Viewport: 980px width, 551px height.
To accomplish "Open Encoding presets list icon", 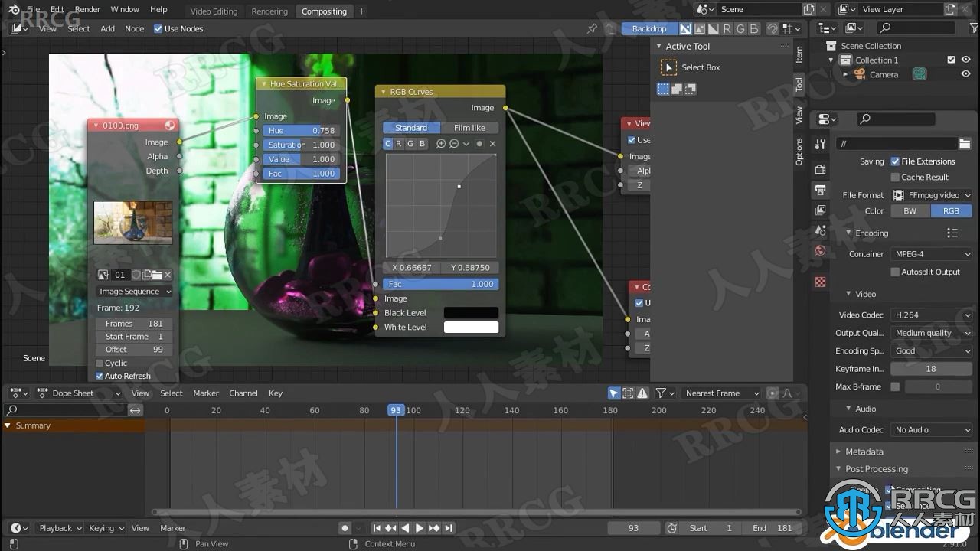I will pos(952,233).
